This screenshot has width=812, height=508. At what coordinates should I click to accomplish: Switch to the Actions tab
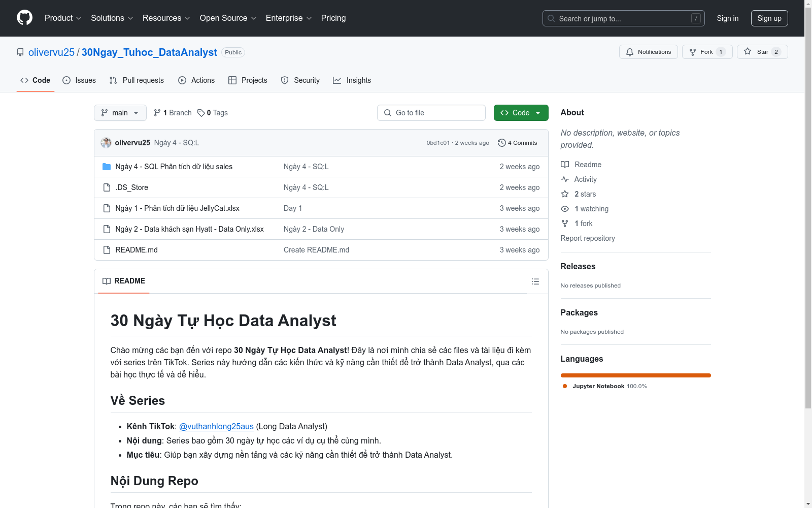tap(196, 80)
